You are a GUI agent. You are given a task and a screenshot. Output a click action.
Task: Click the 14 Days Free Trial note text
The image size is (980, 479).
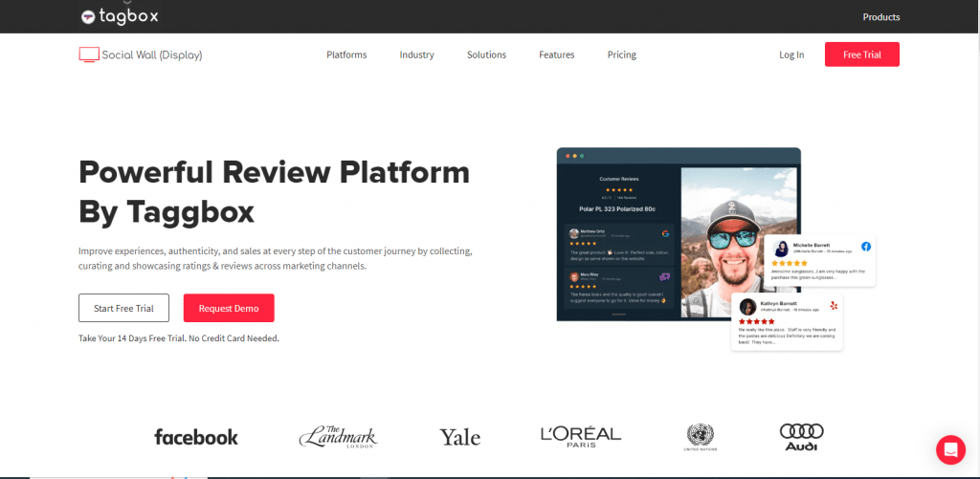[179, 338]
